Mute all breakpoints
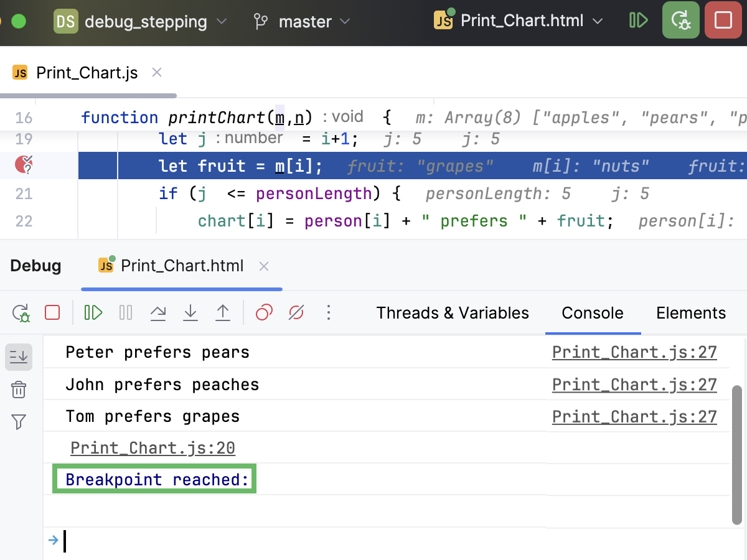 [296, 312]
